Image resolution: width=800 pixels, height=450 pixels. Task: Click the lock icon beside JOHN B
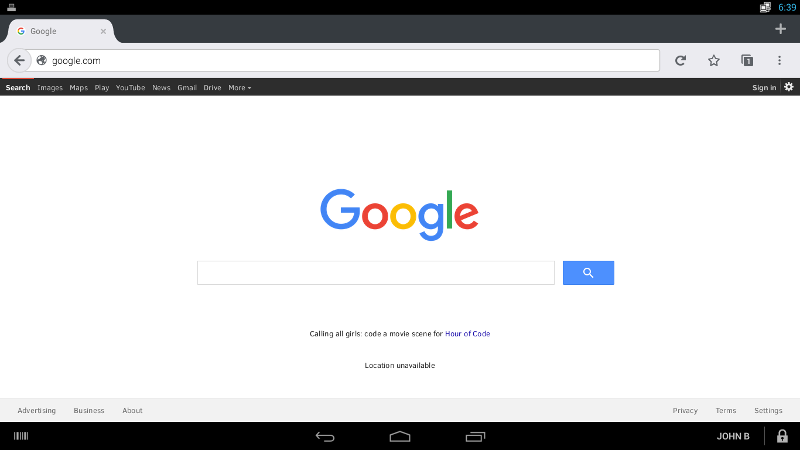tap(782, 436)
